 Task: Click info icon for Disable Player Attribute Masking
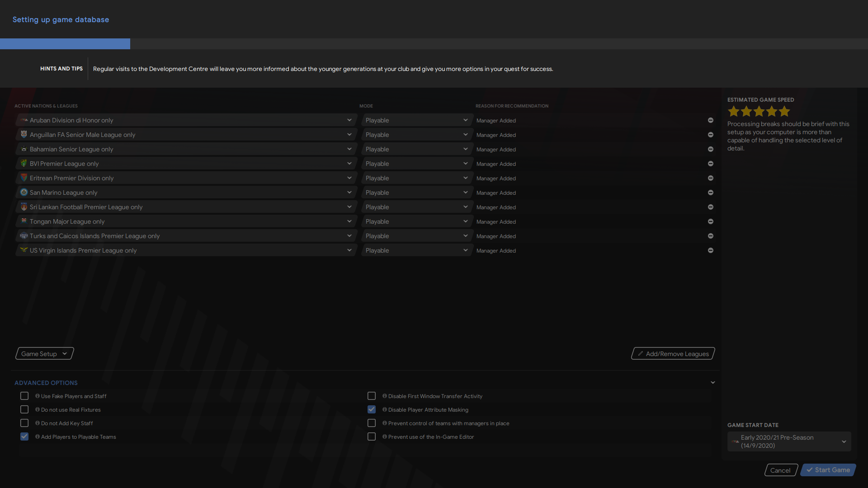385,409
